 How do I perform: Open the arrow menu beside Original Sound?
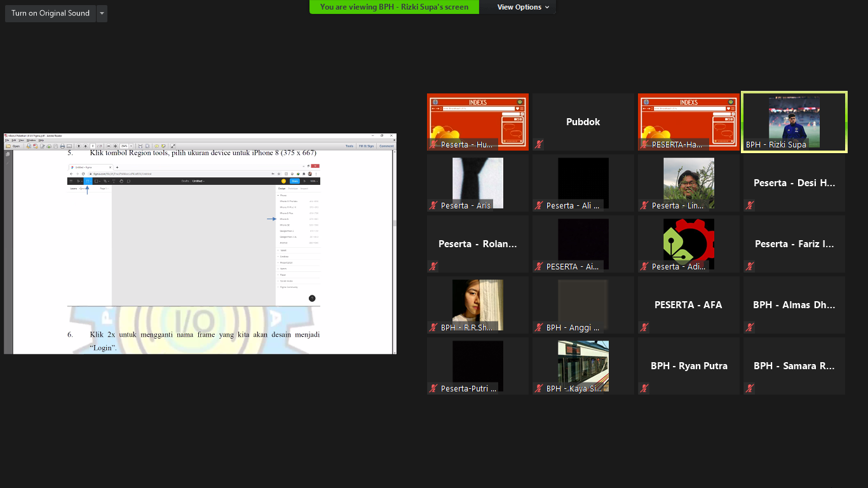click(102, 13)
